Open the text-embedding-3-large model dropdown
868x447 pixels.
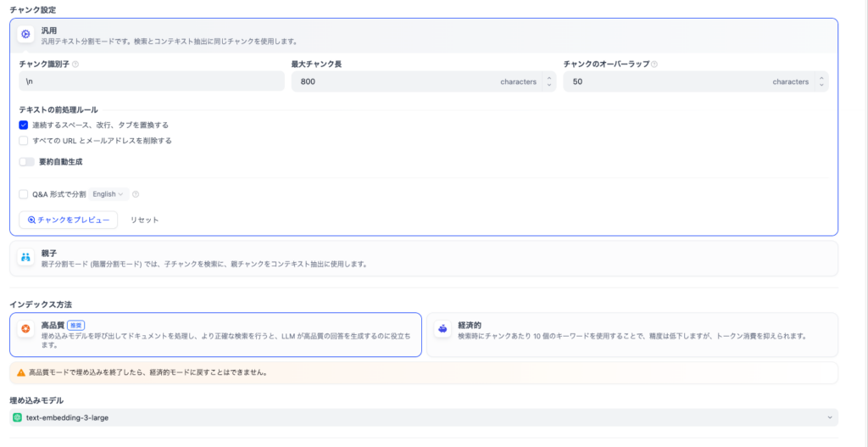tap(424, 417)
